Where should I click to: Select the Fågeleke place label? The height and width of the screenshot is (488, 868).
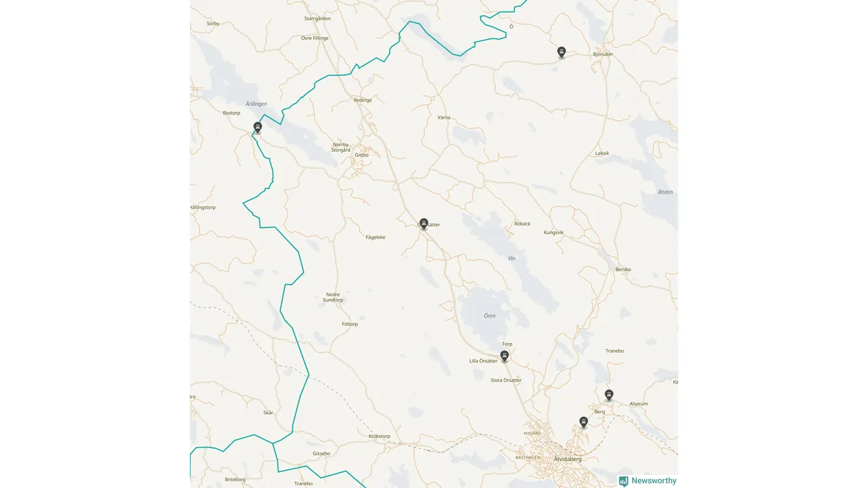(376, 237)
